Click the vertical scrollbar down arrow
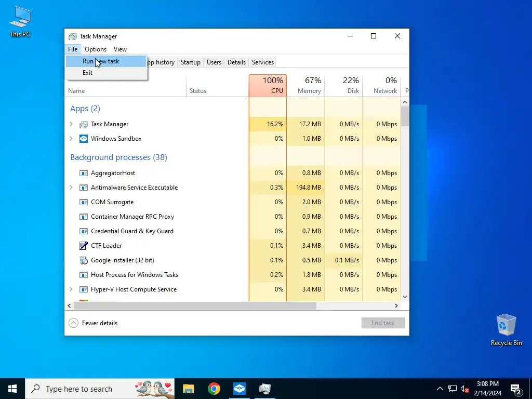Viewport: 532px width, 399px height. [x=405, y=297]
